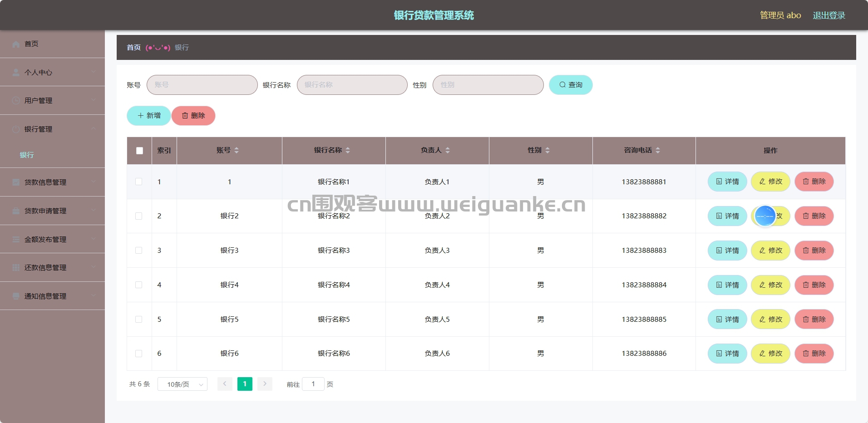This screenshot has width=868, height=423.
Task: Expand 贷款申请管理 menu chevron
Action: point(94,210)
